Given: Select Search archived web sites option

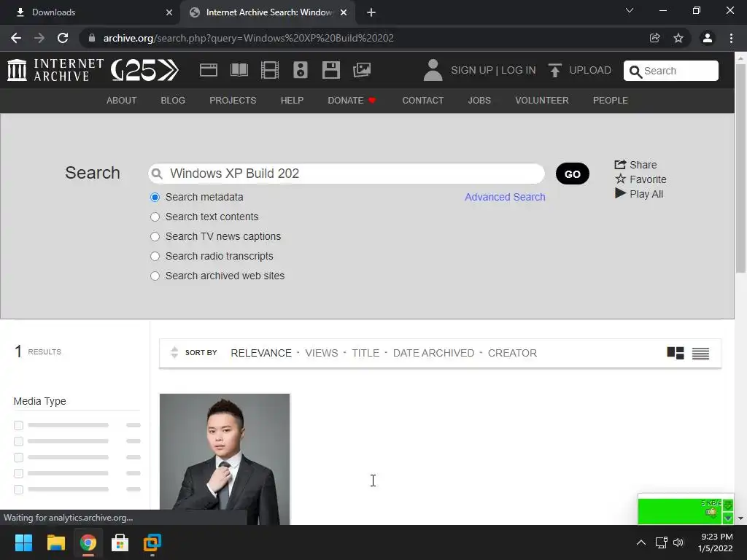Looking at the screenshot, I should tap(155, 276).
